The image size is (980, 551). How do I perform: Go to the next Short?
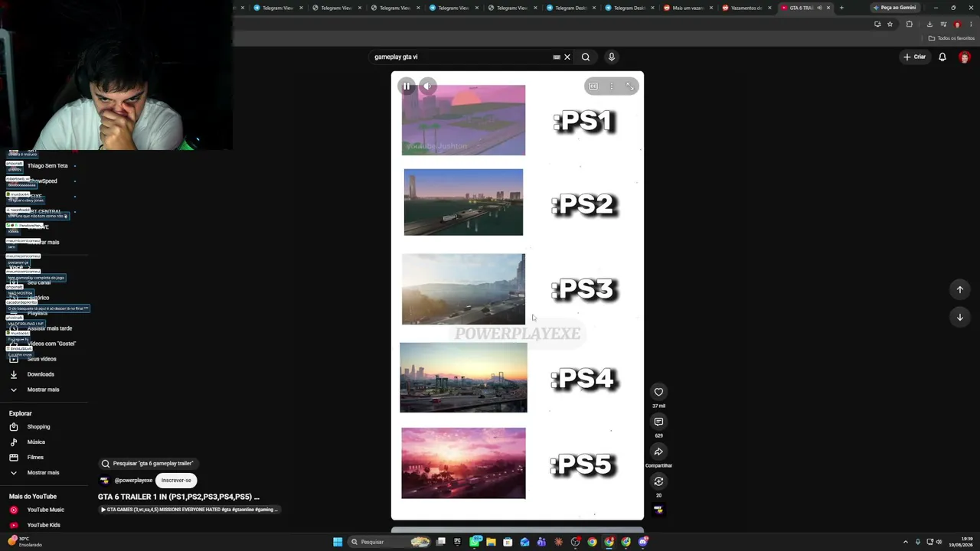coord(959,317)
